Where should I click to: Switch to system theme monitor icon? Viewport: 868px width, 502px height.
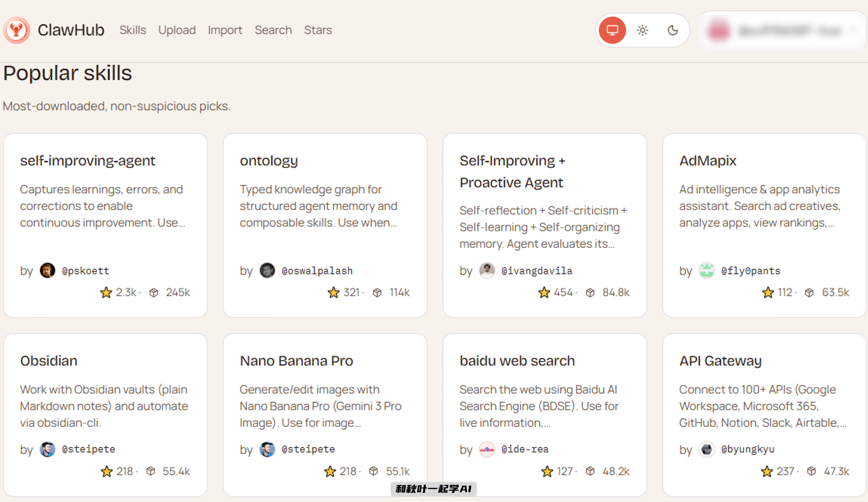pyautogui.click(x=612, y=30)
